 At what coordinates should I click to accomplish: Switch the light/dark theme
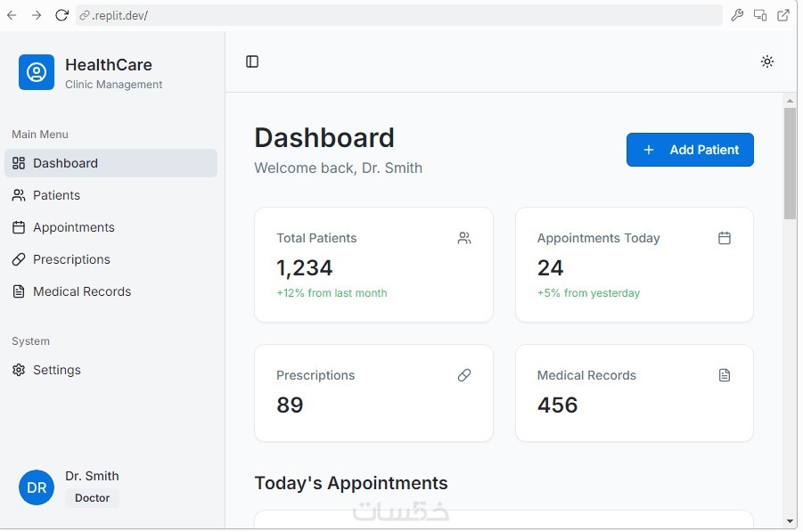click(x=767, y=61)
